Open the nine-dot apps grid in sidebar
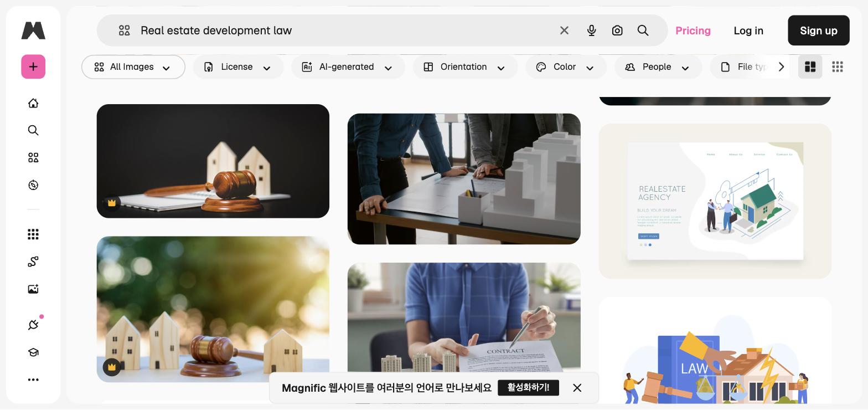868x410 pixels. click(33, 234)
